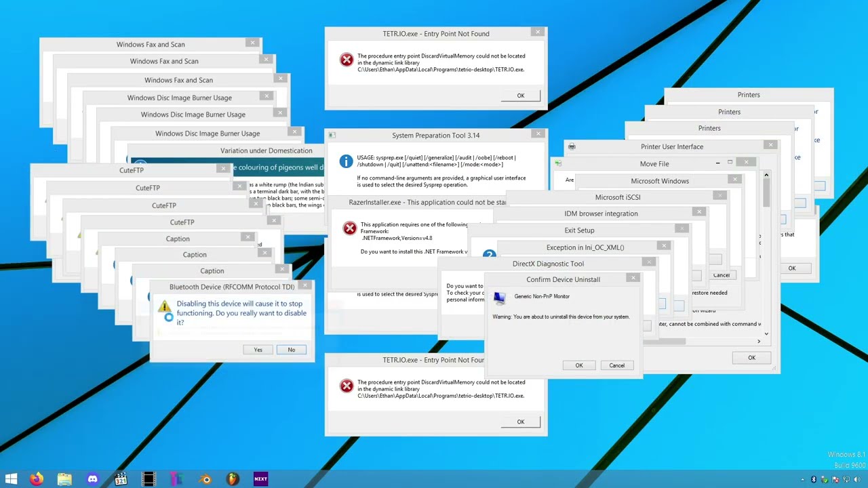Viewport: 868px width, 488px height.
Task: Close the Microsoft iSCSI window
Action: [719, 195]
